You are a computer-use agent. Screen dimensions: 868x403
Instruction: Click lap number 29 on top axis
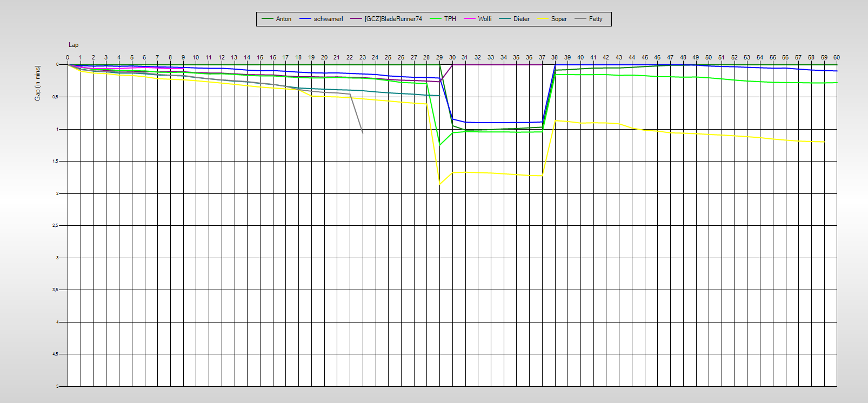pyautogui.click(x=439, y=57)
